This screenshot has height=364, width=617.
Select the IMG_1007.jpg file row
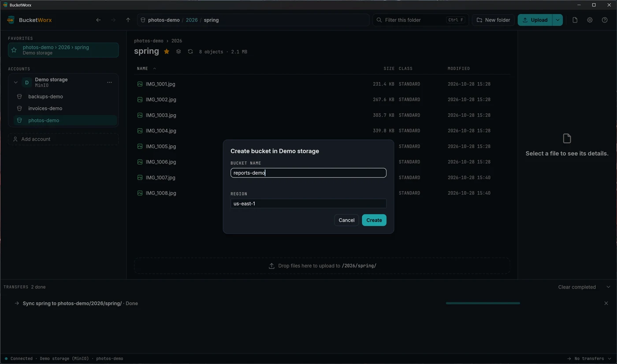(x=322, y=178)
